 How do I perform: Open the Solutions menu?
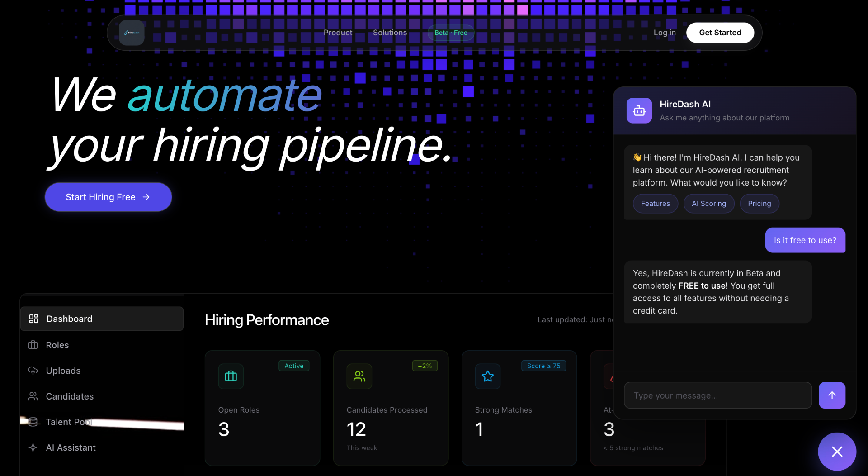tap(390, 33)
